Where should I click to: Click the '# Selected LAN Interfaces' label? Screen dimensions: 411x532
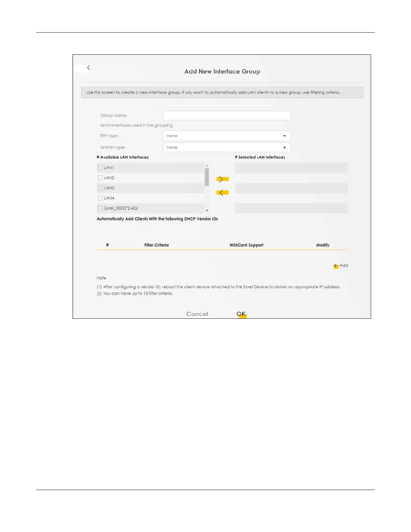click(260, 157)
